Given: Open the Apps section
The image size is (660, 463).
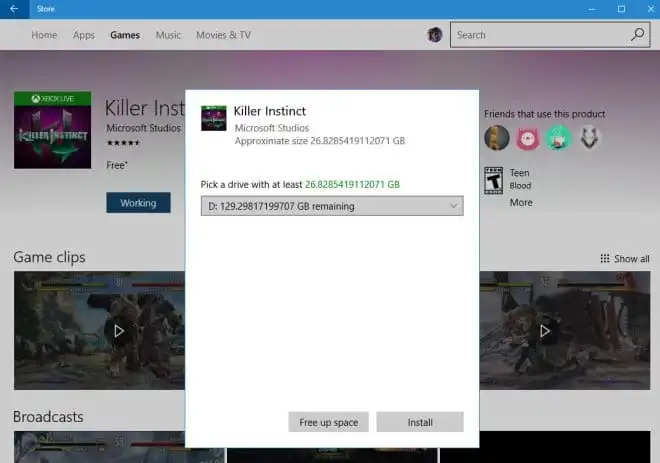Looking at the screenshot, I should click(84, 35).
